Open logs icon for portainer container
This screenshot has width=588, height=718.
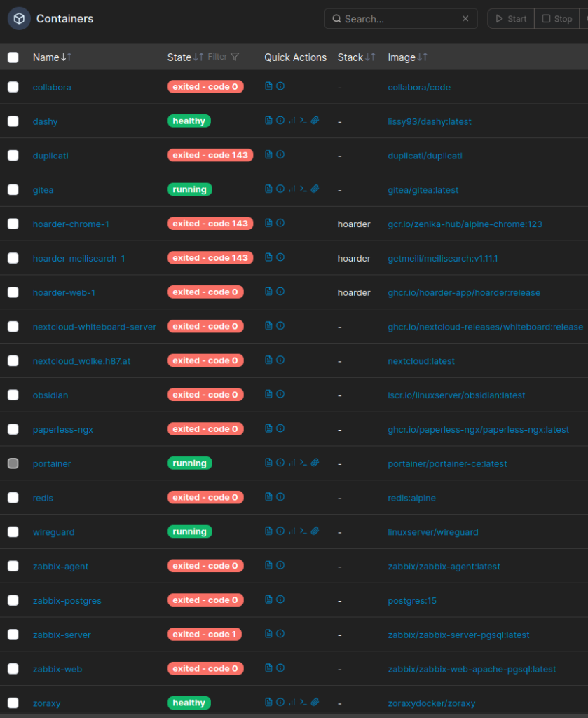(268, 463)
